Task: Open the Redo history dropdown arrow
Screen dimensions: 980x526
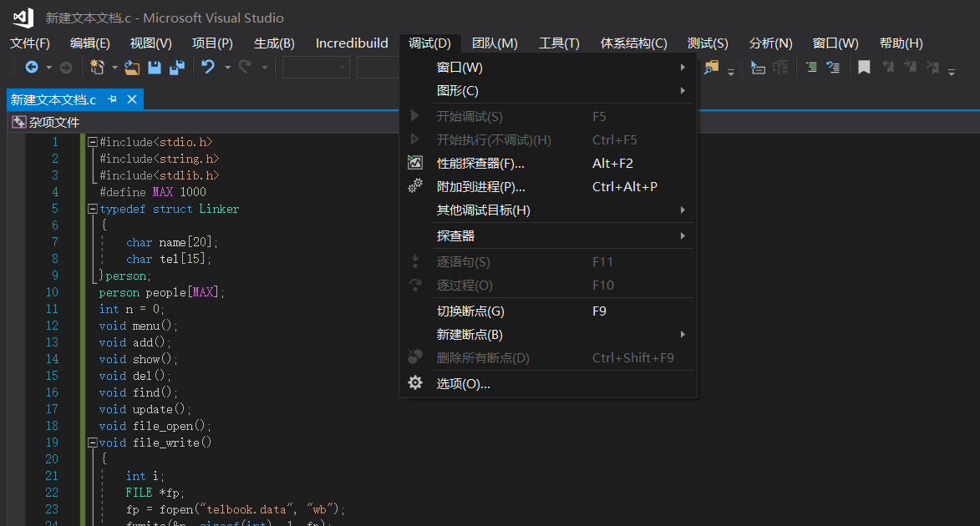Action: [x=264, y=68]
